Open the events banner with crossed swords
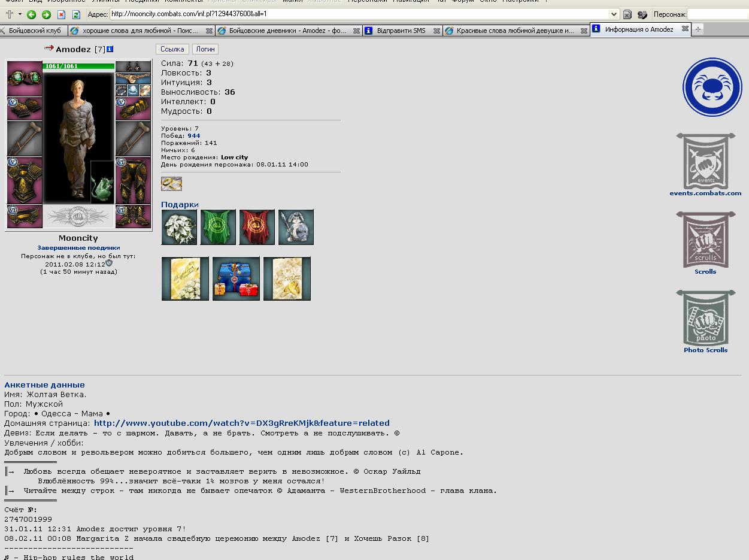Viewport: 749px width, 560px height. tap(705, 161)
